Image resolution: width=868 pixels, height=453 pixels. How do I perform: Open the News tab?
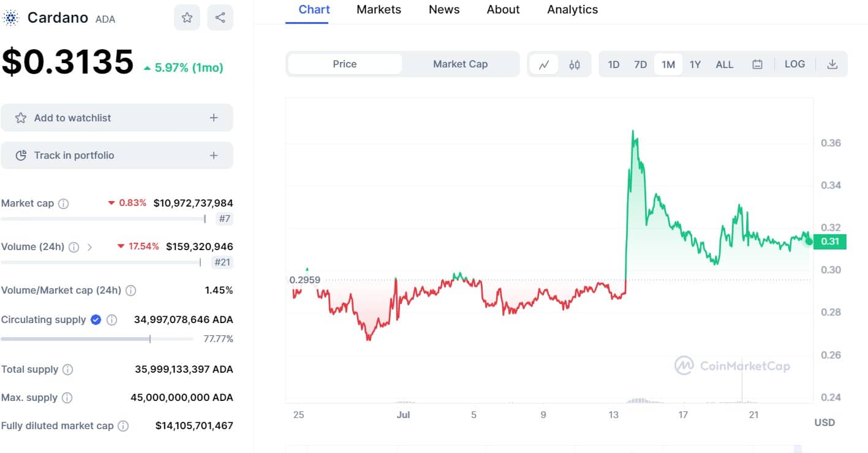pos(444,10)
